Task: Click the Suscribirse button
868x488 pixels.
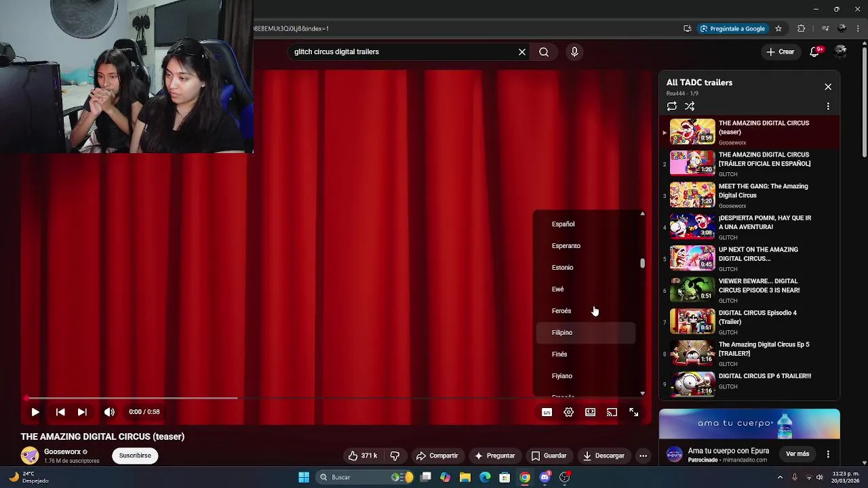Action: pyautogui.click(x=135, y=455)
